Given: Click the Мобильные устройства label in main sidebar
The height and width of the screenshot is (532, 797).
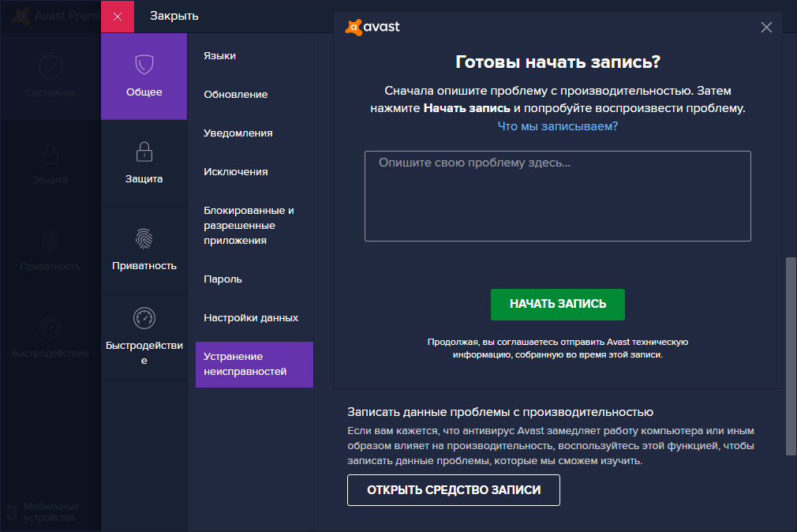Looking at the screenshot, I should tap(51, 512).
